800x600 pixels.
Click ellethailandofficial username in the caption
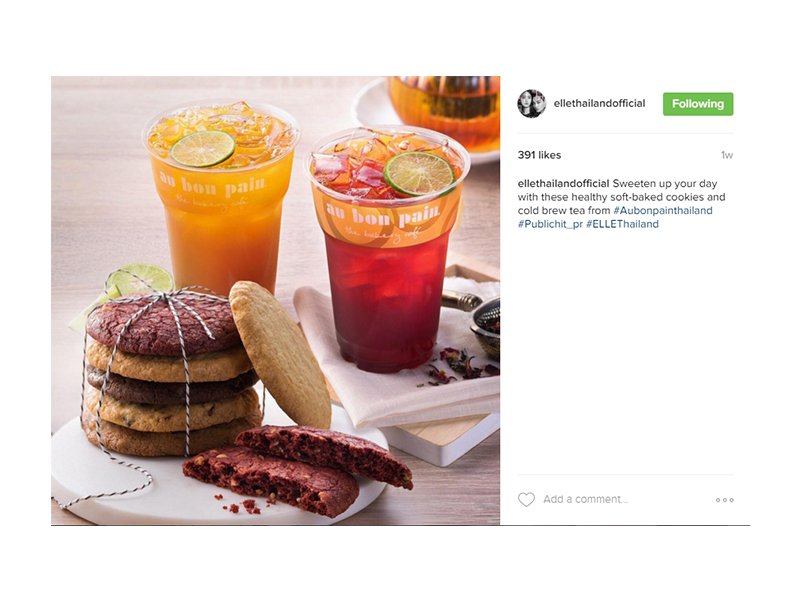(563, 184)
